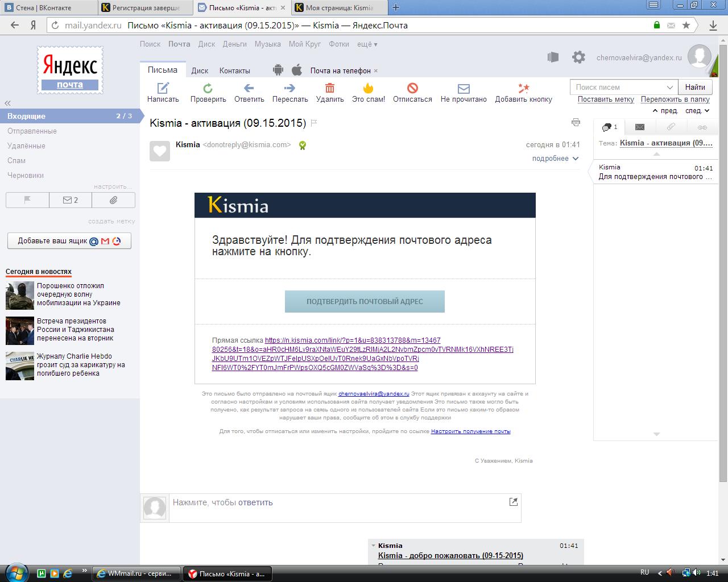Screen dimensions: 728x582
Task: Switch to the Моя страница: Kismia browser tab
Action: click(x=339, y=7)
